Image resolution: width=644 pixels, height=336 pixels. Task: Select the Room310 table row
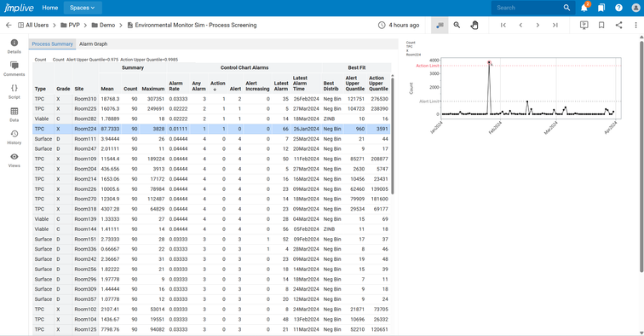211,99
